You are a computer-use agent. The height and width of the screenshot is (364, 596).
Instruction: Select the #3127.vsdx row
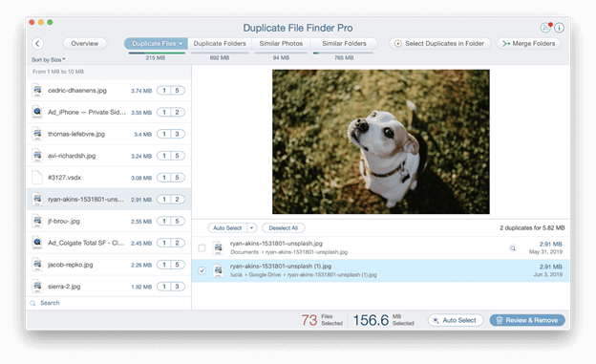point(109,178)
